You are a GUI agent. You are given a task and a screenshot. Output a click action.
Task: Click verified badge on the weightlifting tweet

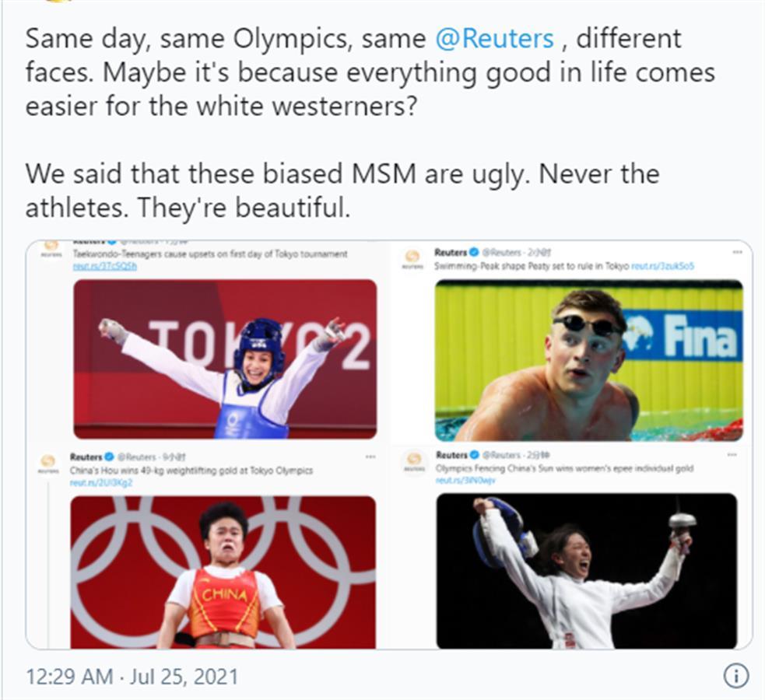(109, 457)
